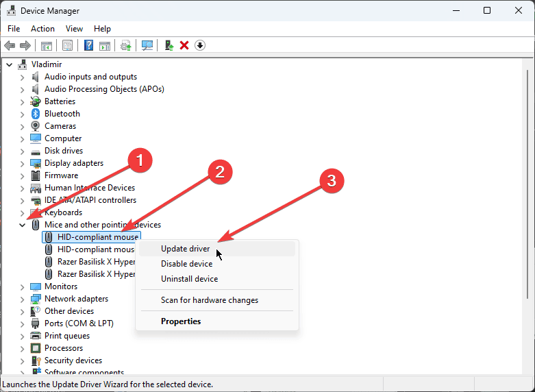Expand the Computer node chevron
This screenshot has width=535, height=392.
tap(23, 138)
